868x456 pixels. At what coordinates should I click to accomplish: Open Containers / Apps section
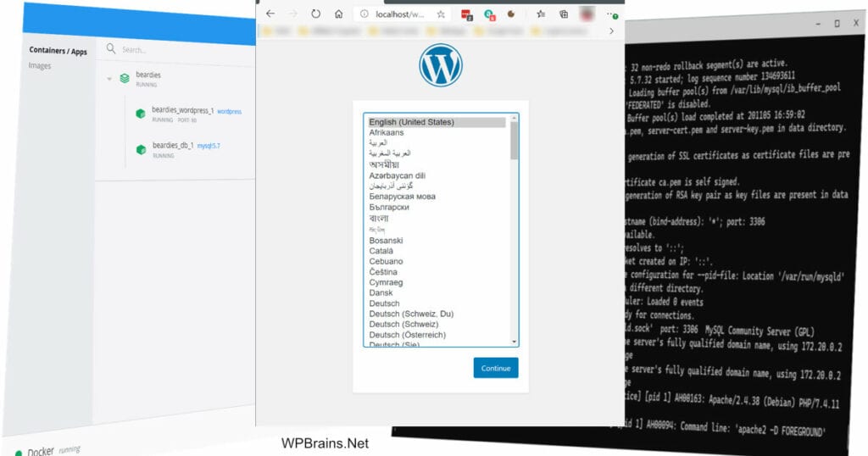click(58, 51)
